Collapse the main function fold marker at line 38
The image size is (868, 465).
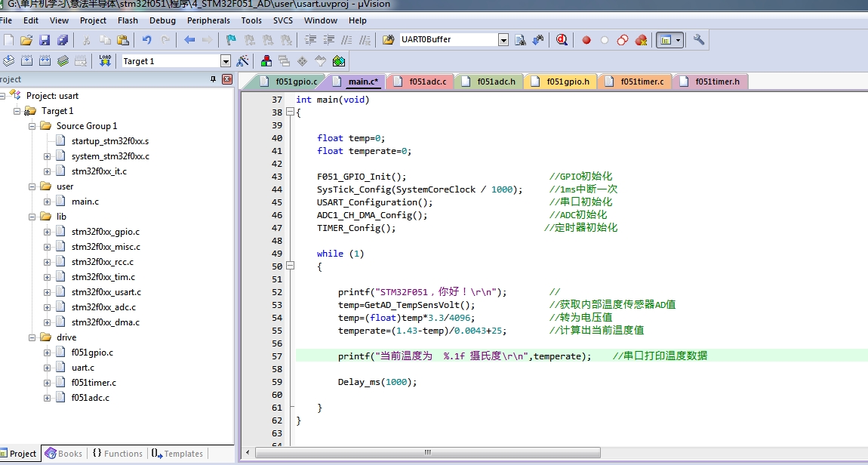(290, 112)
